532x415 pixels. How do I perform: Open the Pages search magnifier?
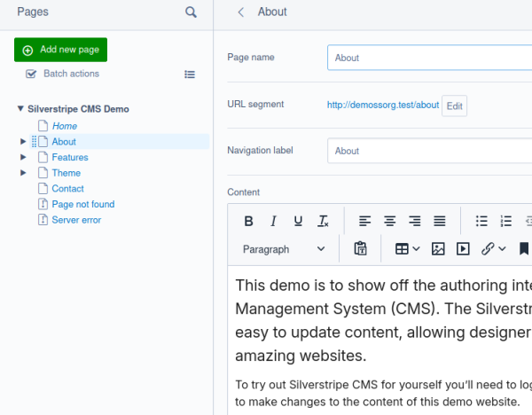191,12
